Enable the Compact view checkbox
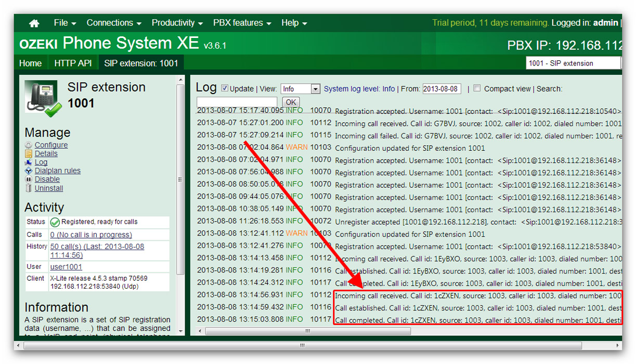 477,88
